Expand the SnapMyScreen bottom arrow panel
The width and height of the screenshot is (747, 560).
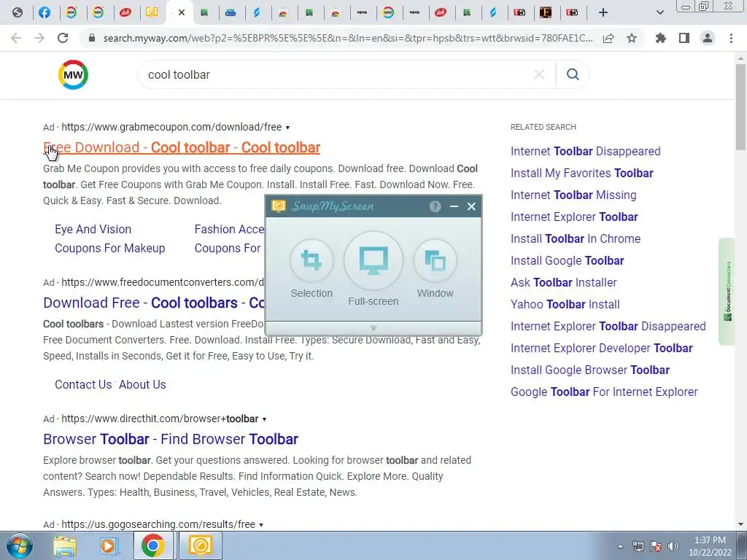click(x=373, y=328)
